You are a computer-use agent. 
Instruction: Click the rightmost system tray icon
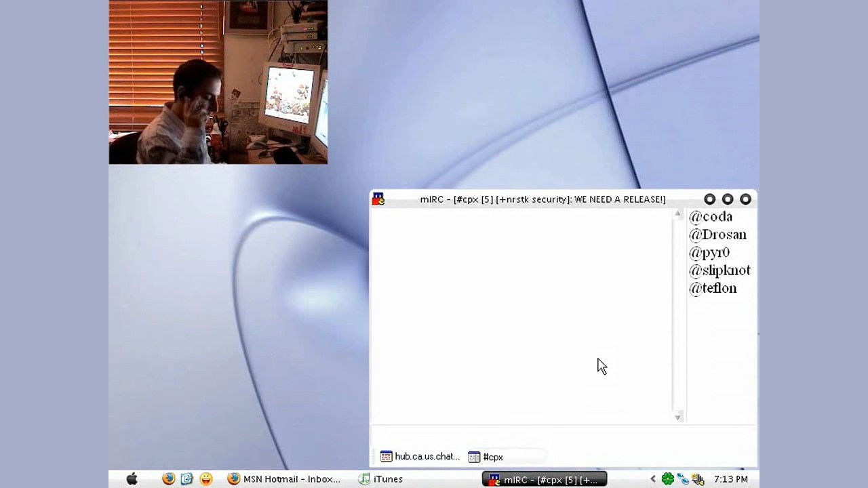point(698,479)
